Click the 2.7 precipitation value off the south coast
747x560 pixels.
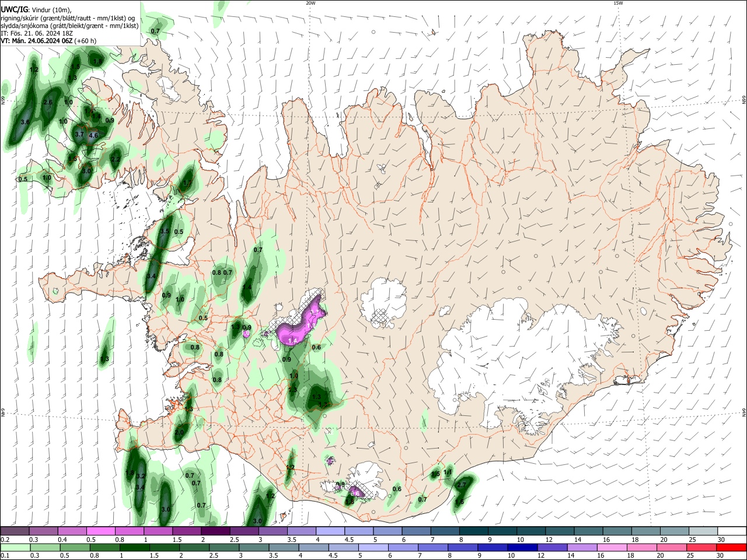point(461,485)
